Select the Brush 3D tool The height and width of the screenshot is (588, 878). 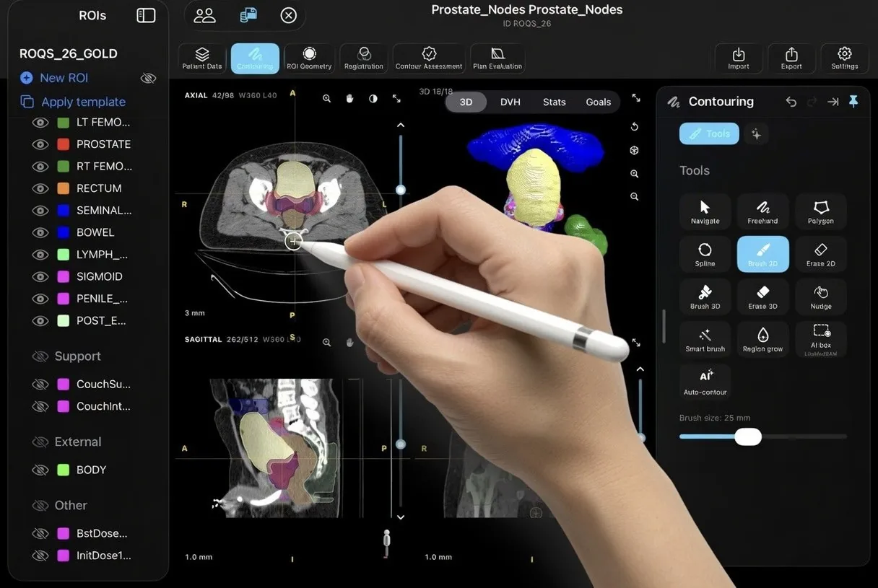705,297
